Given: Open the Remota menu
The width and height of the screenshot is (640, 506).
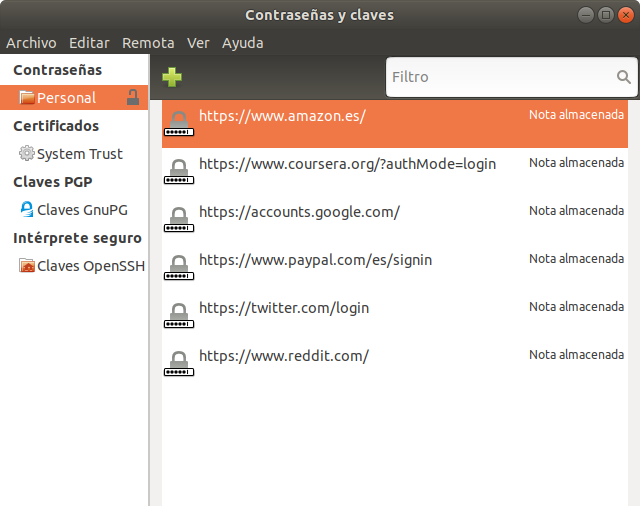Looking at the screenshot, I should click(148, 43).
